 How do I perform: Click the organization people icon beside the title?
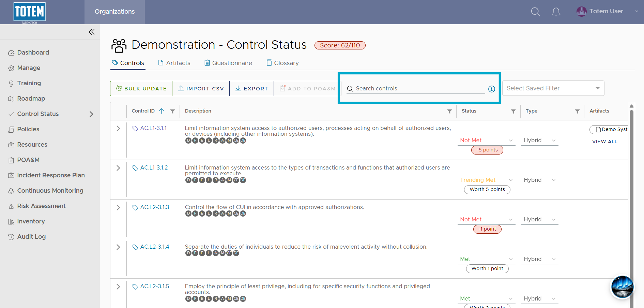119,45
